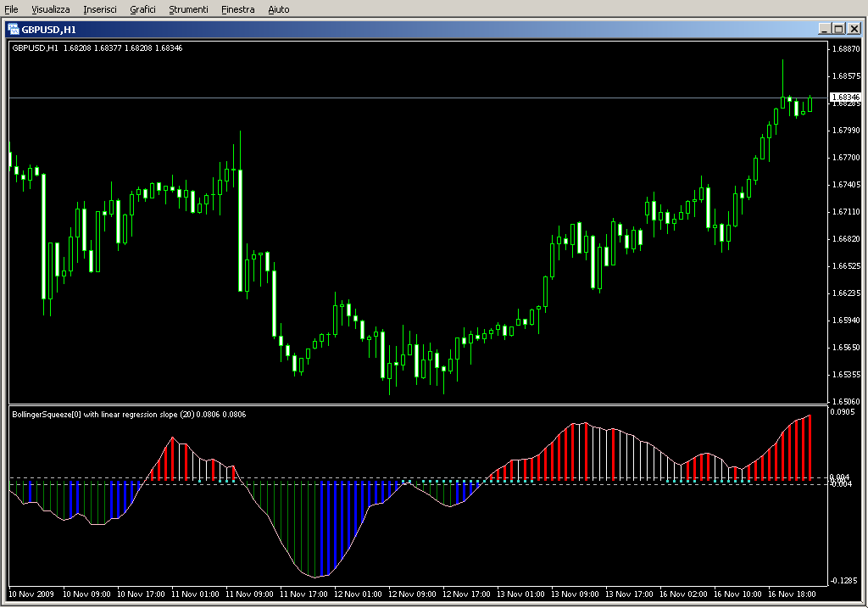Click the 1.65355 price scale value

point(846,374)
